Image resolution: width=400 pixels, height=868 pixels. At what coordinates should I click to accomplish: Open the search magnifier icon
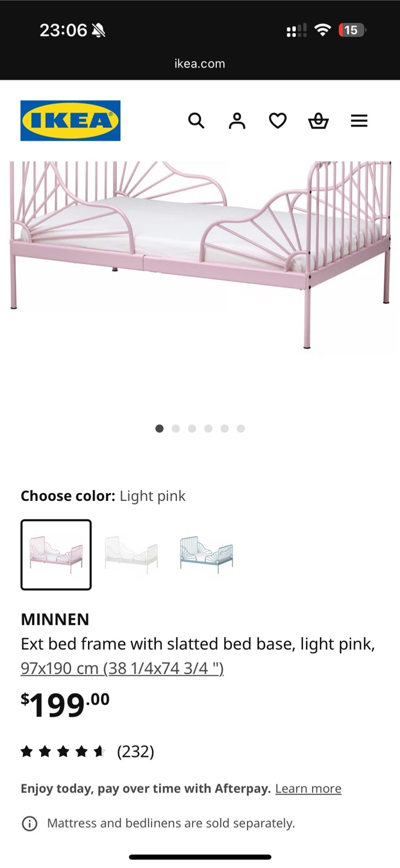(x=196, y=121)
